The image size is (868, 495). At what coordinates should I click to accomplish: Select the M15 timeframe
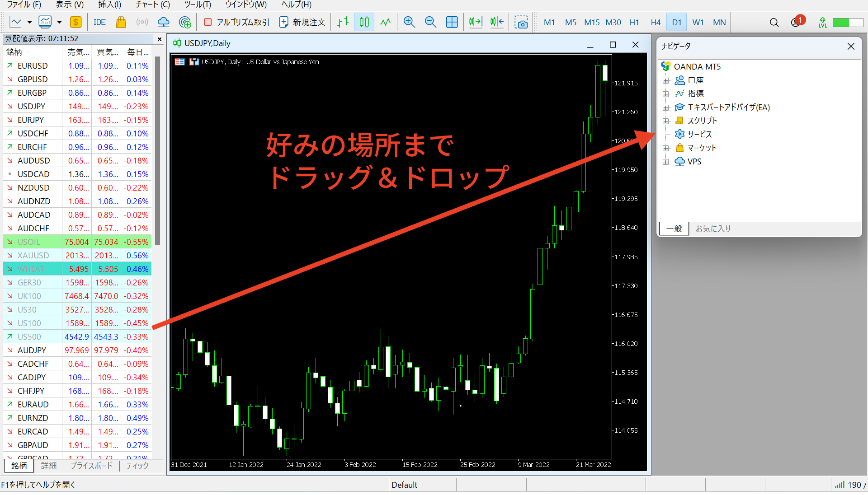click(592, 22)
